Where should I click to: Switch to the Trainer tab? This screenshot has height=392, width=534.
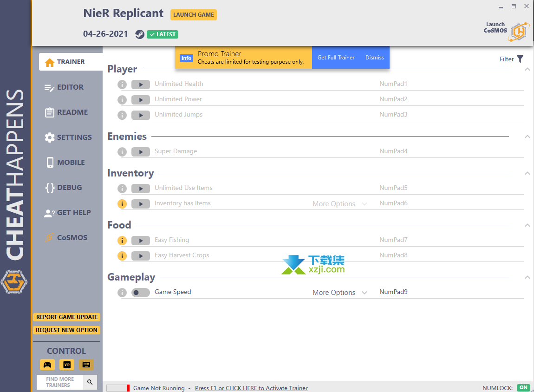(71, 62)
